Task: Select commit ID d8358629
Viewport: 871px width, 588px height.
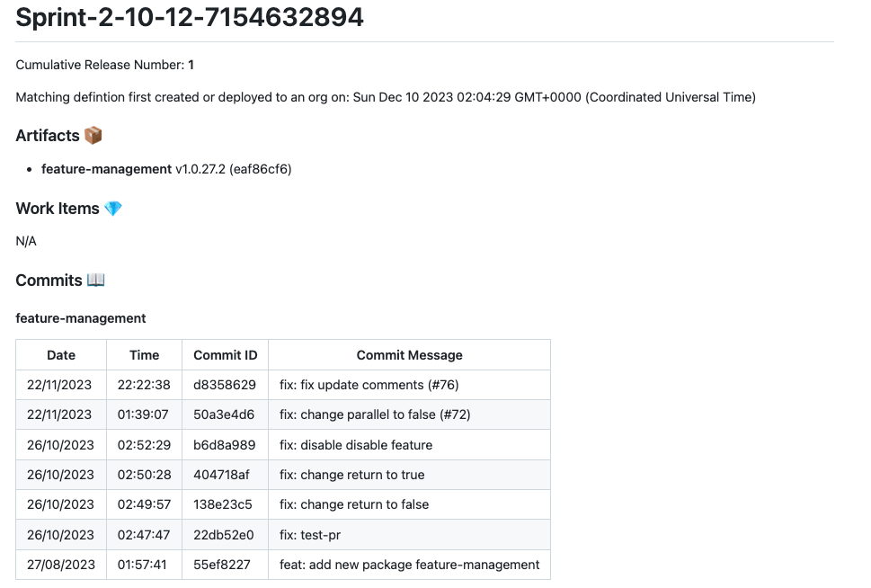Action: (x=225, y=385)
